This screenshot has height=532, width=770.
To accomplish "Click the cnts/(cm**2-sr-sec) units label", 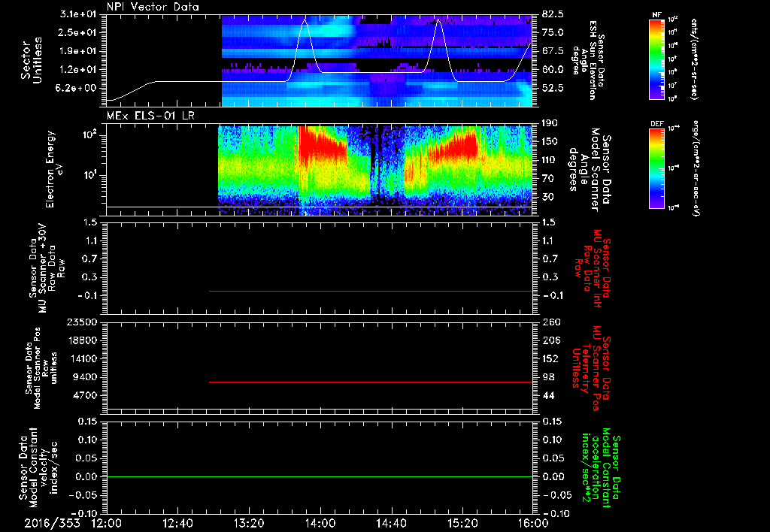I will 694,59.
